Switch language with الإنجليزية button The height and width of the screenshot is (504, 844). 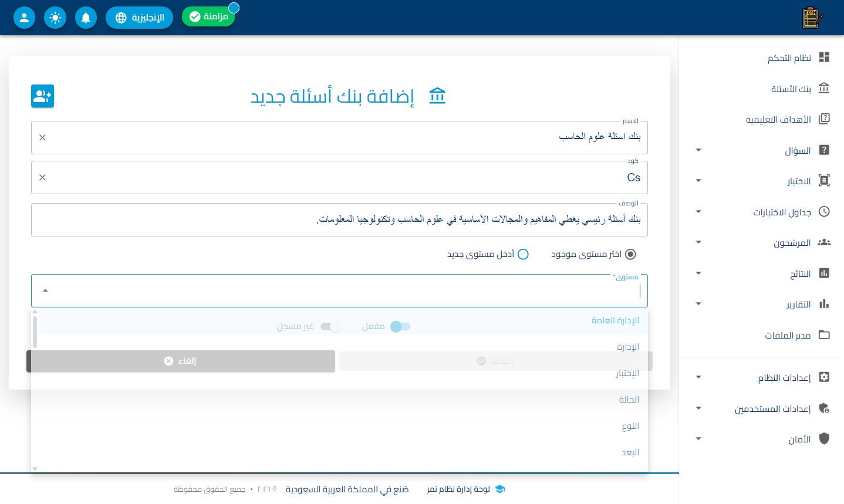coord(139,18)
